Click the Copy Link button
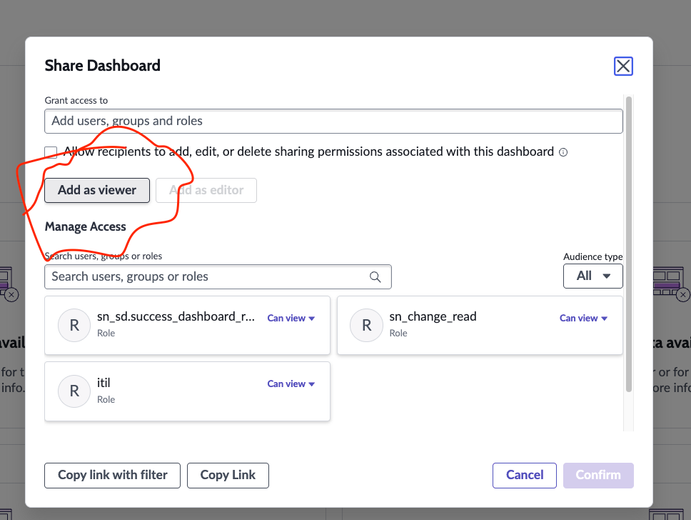Viewport: 691px width, 520px height. tap(228, 475)
